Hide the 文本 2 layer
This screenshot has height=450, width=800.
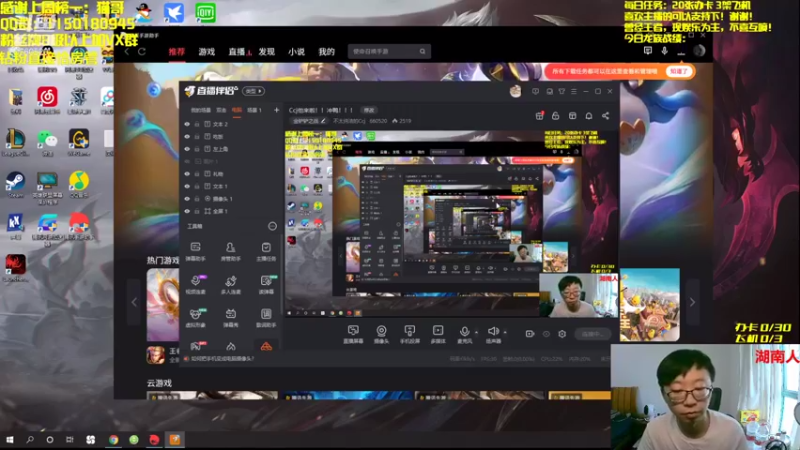187,124
